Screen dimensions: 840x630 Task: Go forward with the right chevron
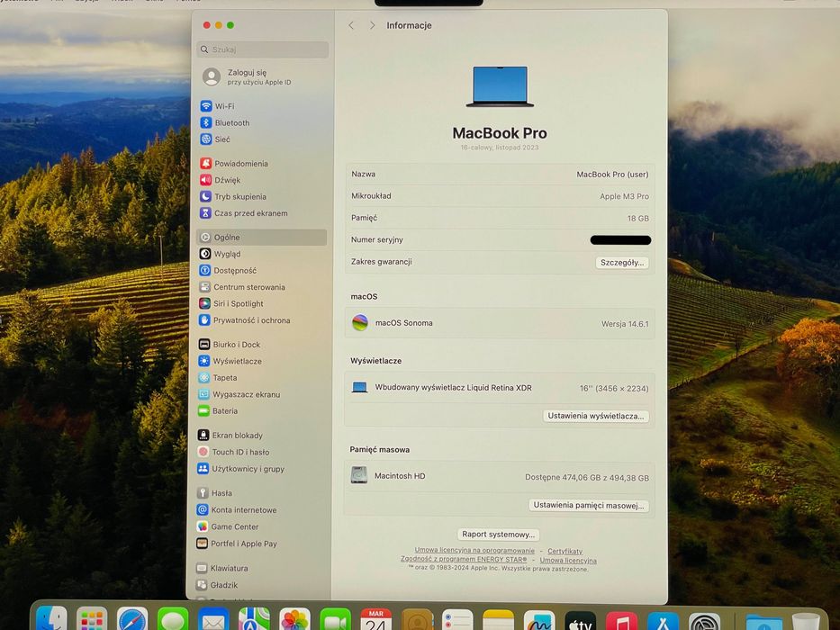[372, 25]
